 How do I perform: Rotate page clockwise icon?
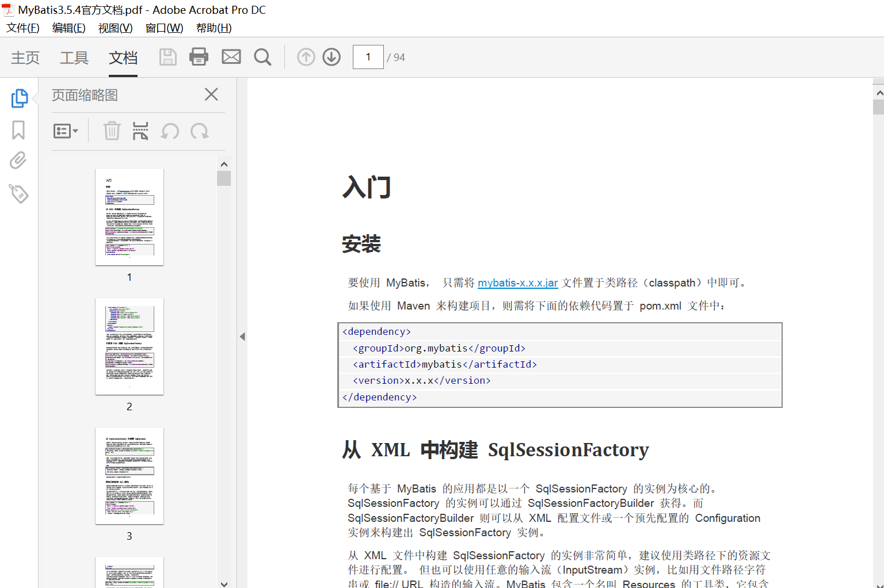(199, 131)
